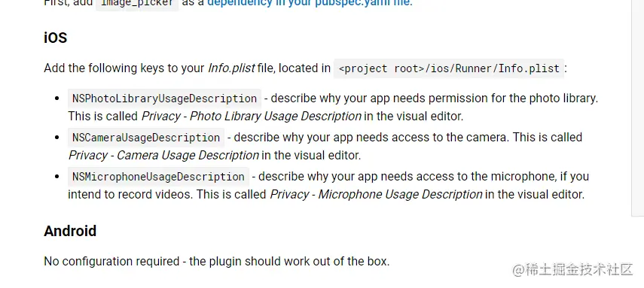Click the vertical scrollbar on the right
This screenshot has height=288, width=644.
637,108
